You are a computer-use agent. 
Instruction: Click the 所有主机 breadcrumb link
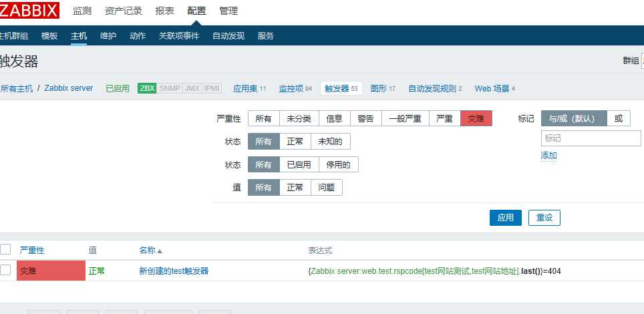(x=17, y=88)
